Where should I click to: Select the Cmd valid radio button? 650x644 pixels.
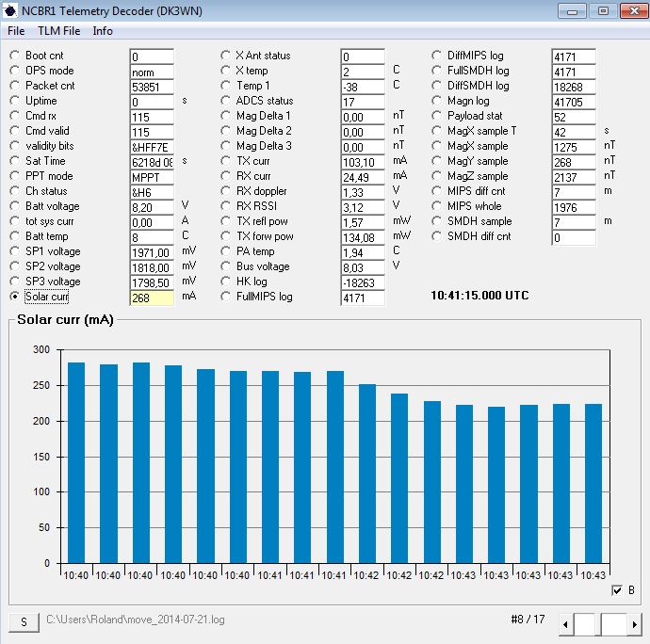(15, 131)
